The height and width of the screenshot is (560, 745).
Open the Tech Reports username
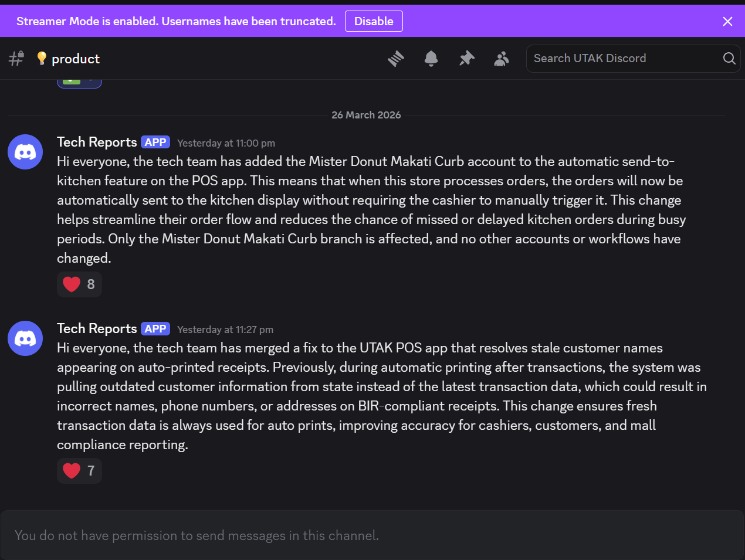point(96,142)
